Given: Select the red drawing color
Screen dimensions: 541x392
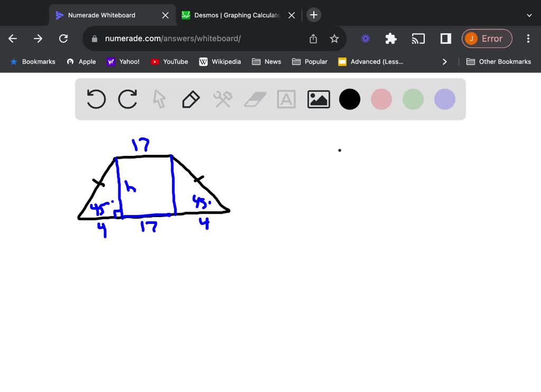Looking at the screenshot, I should (x=381, y=99).
